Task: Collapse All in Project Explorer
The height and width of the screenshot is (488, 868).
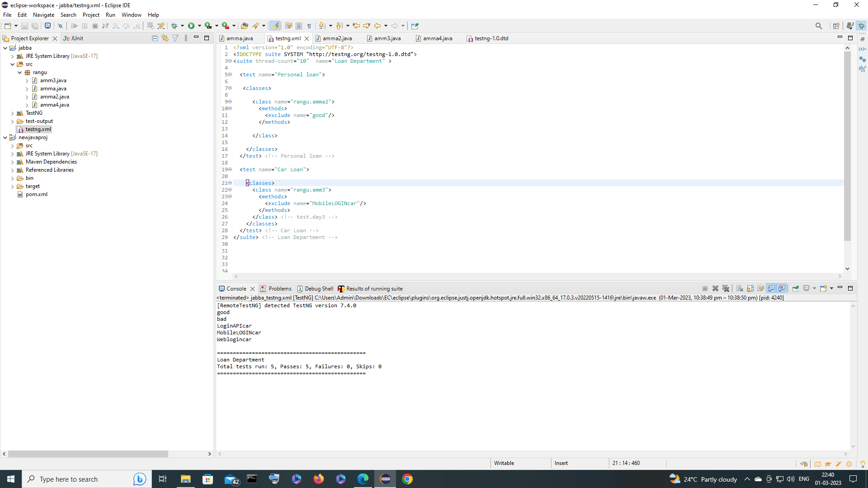Action: coord(155,38)
